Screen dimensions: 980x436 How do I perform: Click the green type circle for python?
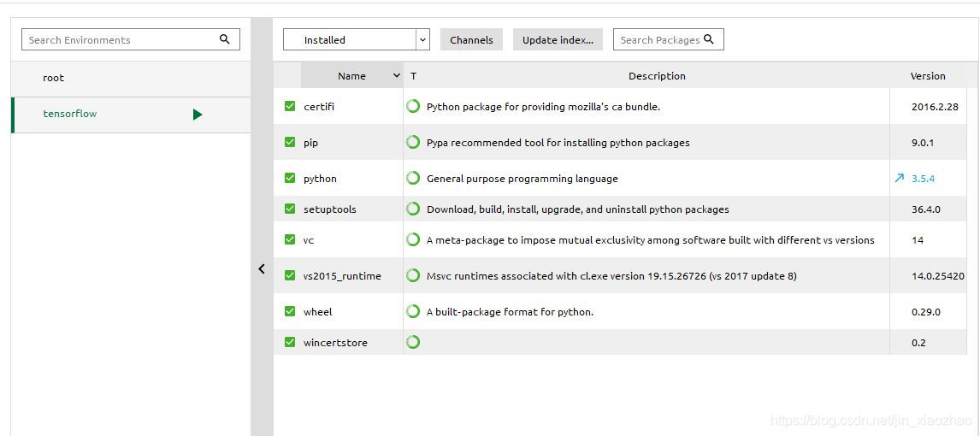click(x=413, y=178)
